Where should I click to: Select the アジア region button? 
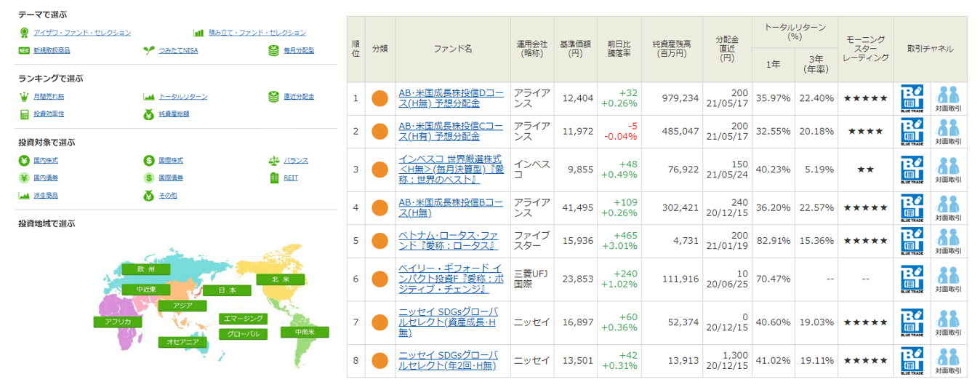182,306
